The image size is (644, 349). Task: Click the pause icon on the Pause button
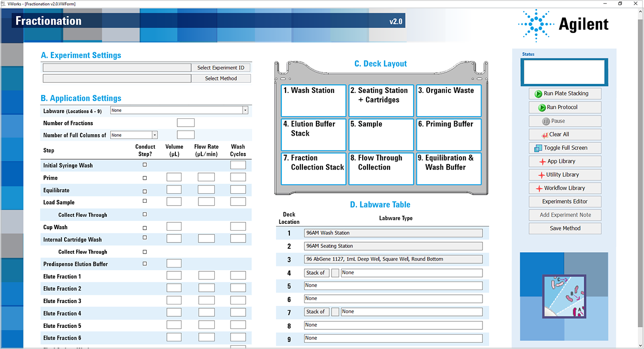pos(545,121)
